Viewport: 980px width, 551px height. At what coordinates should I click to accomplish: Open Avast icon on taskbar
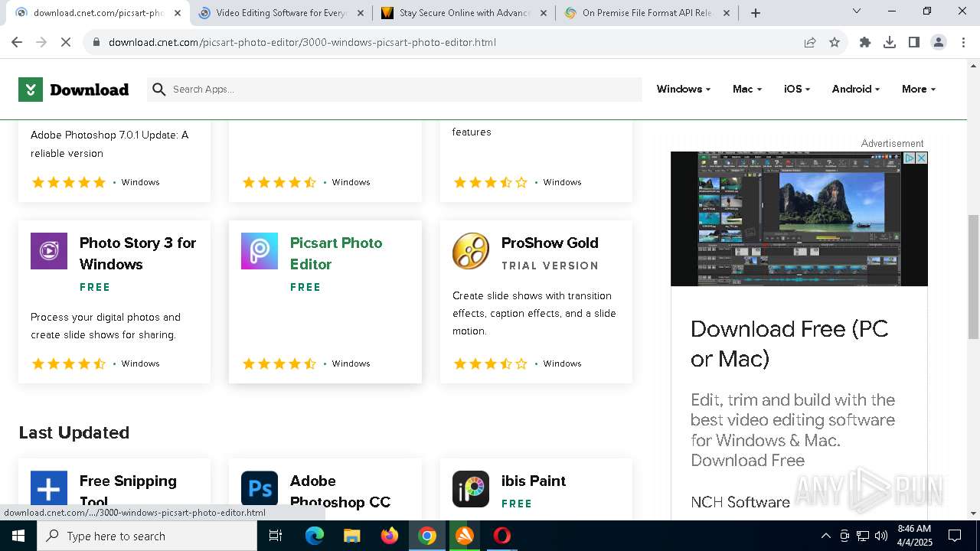click(465, 536)
